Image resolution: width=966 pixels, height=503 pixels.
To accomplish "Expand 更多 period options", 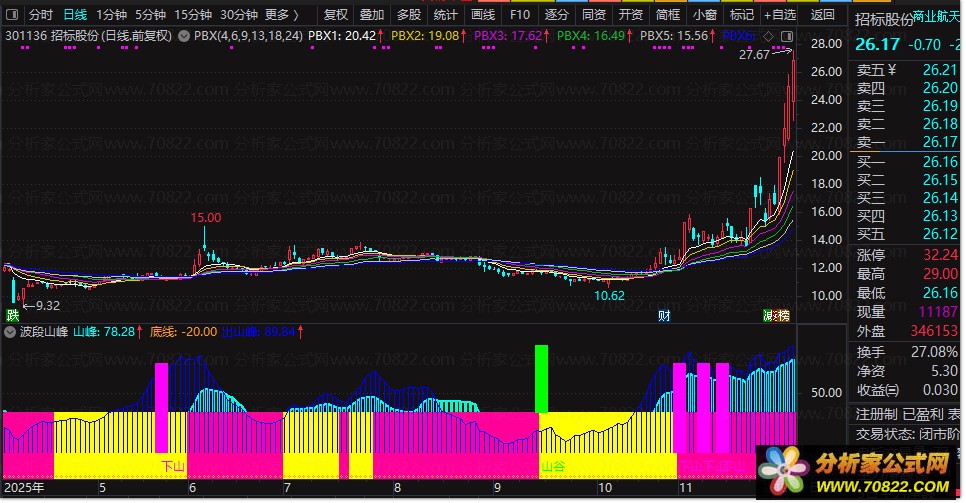I will pyautogui.click(x=282, y=14).
